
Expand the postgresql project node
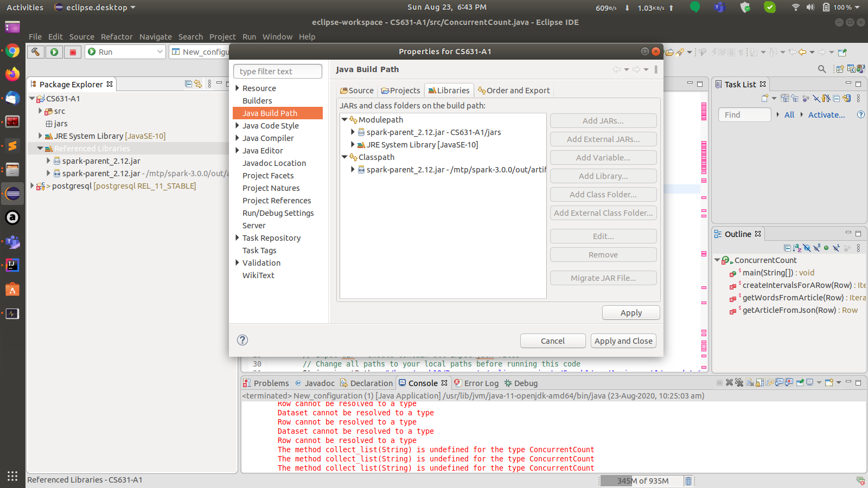(32, 185)
